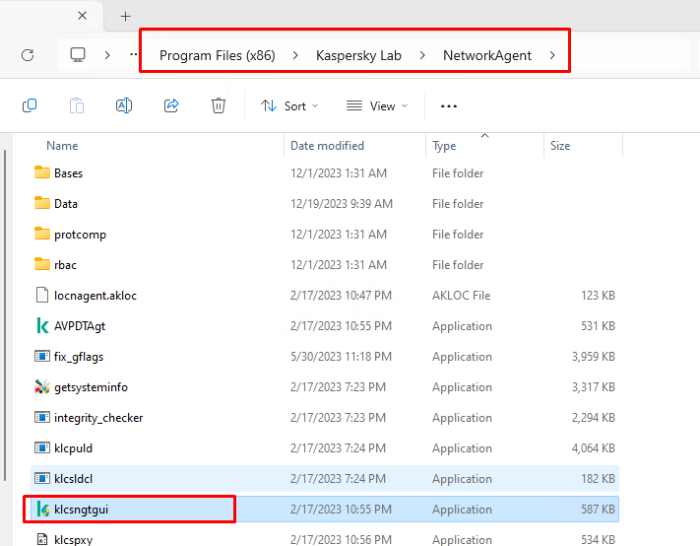
Task: Show hidden breadcrumb path ellipsis
Action: click(x=133, y=55)
